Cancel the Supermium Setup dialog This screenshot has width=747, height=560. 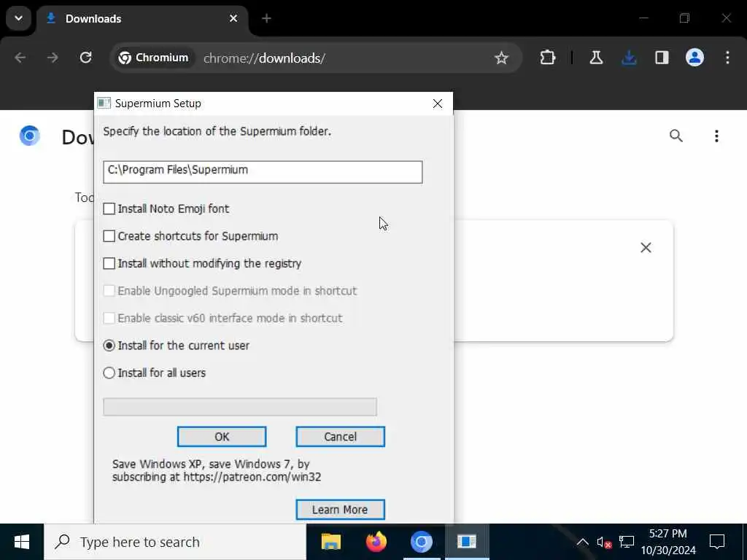pyautogui.click(x=340, y=437)
